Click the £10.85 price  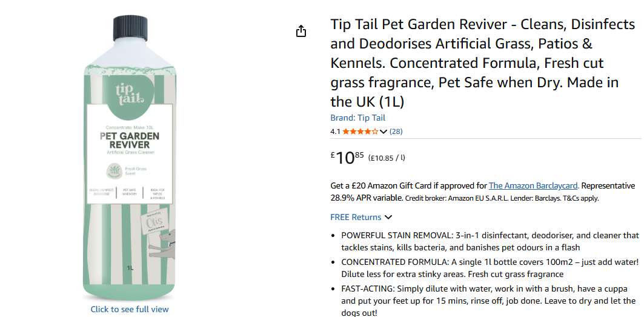(x=348, y=158)
